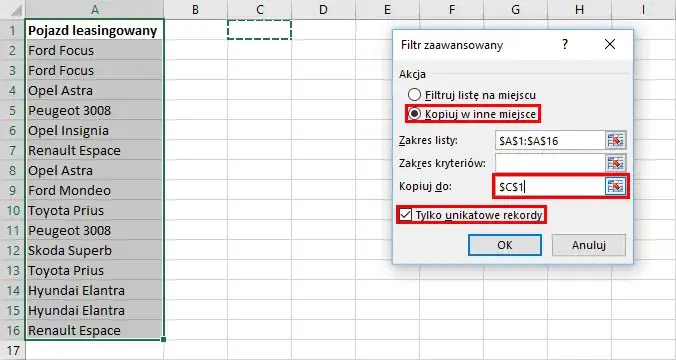The width and height of the screenshot is (676, 360).
Task: Close the Filtr zaawansowany dialog
Action: 610,44
